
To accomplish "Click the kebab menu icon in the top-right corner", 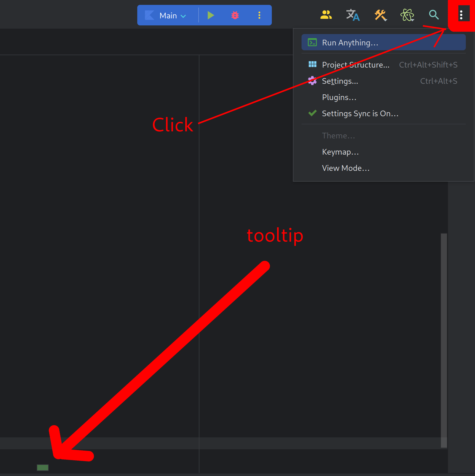I will [461, 15].
